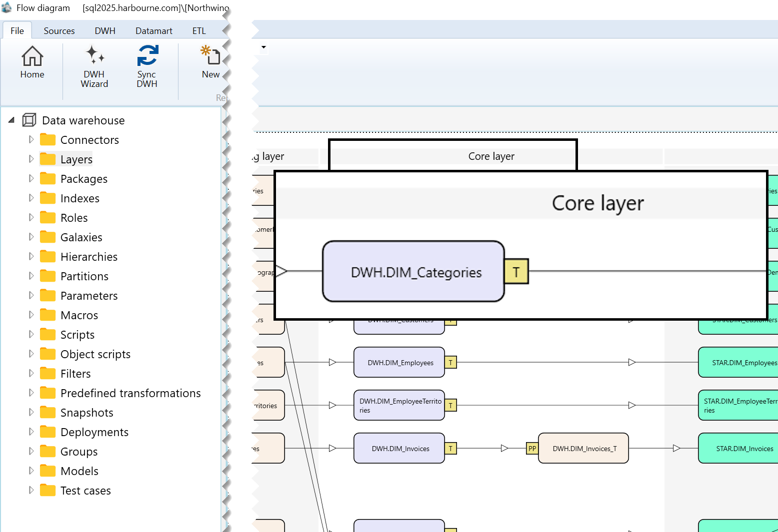
Task: Select the STAR.DIM_Invoices node
Action: pyautogui.click(x=738, y=449)
